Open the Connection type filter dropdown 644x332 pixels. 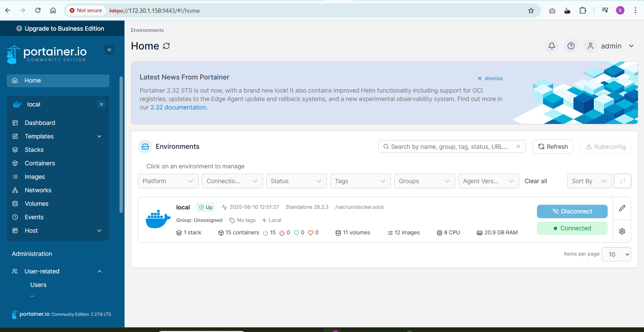point(232,181)
